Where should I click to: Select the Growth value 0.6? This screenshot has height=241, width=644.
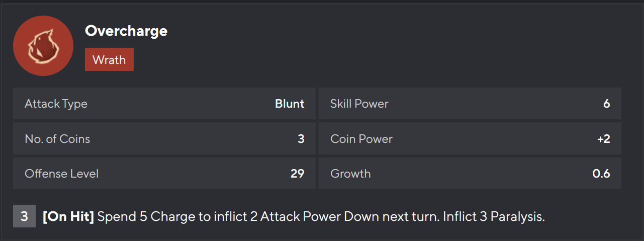pyautogui.click(x=601, y=174)
